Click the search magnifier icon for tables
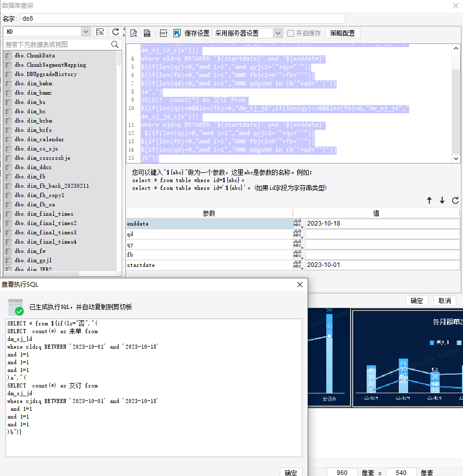This screenshot has width=463, height=476. point(115,44)
